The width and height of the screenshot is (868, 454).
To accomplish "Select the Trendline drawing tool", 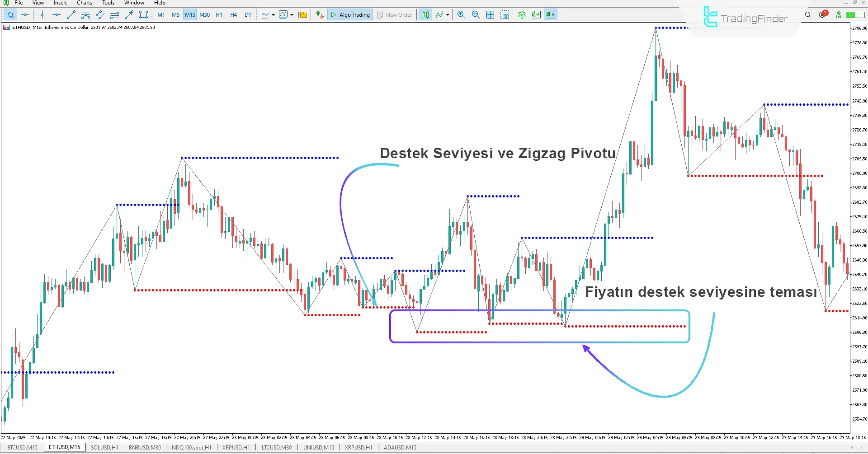I will click(71, 14).
